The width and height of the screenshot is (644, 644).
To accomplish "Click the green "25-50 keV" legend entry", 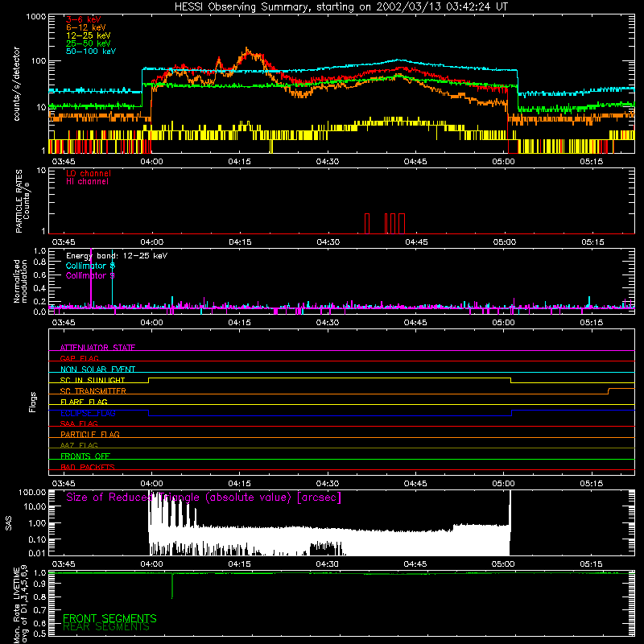I will pyautogui.click(x=89, y=43).
